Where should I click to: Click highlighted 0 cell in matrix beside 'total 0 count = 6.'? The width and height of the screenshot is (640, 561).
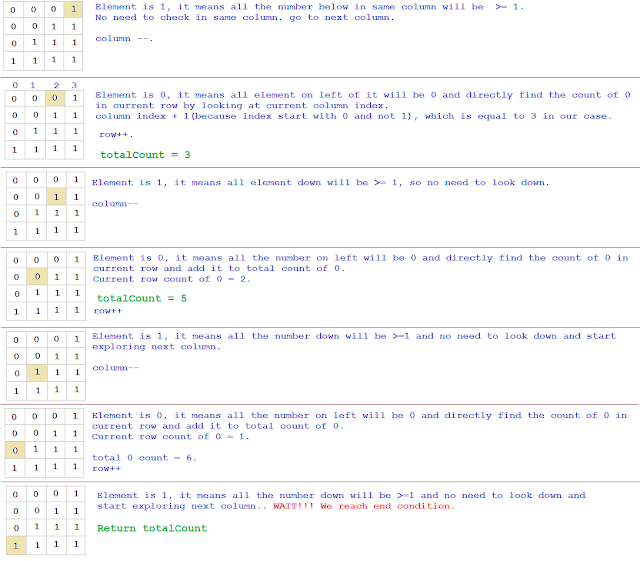(15, 450)
